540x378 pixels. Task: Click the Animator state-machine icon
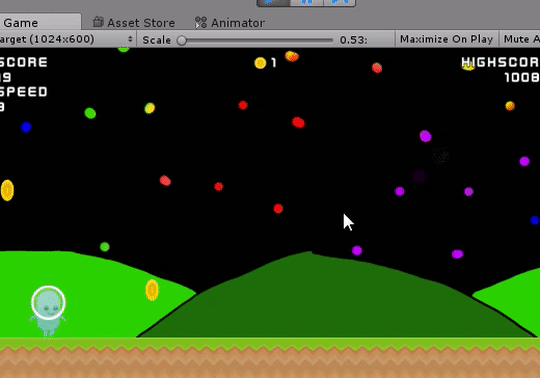coord(201,23)
